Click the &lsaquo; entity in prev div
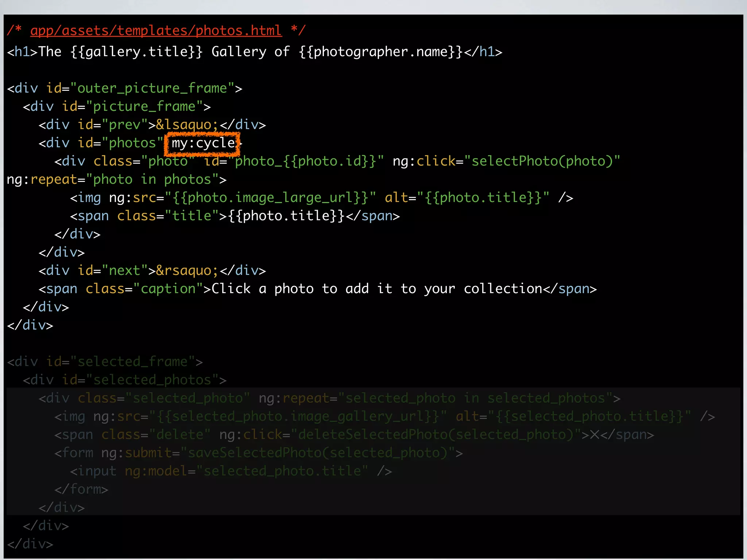 click(187, 125)
